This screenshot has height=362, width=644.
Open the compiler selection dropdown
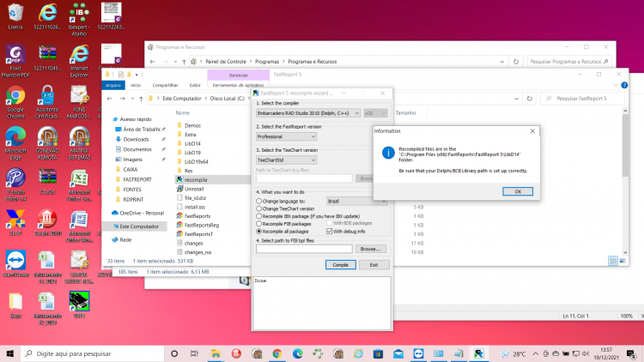tap(308, 113)
